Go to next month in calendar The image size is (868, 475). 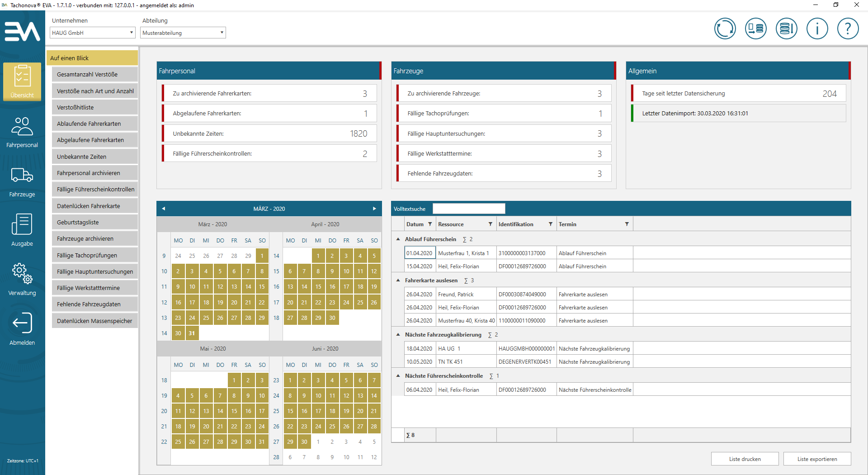tap(374, 209)
